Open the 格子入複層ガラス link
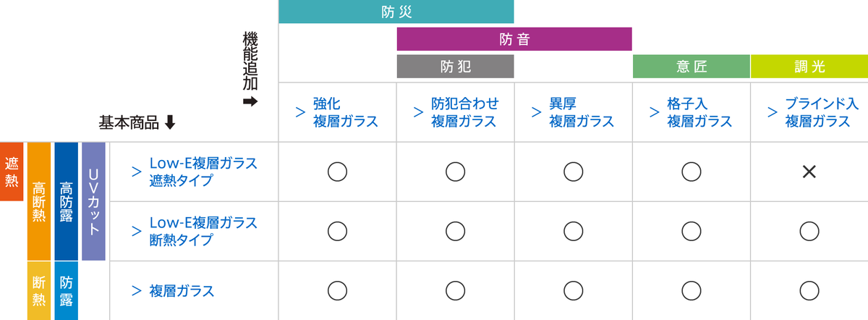The height and width of the screenshot is (320, 868). coord(699,112)
